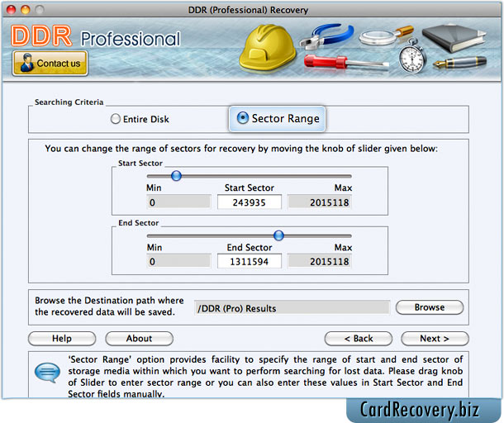Click the End Sector Min field showing 0

pyautogui.click(x=178, y=261)
